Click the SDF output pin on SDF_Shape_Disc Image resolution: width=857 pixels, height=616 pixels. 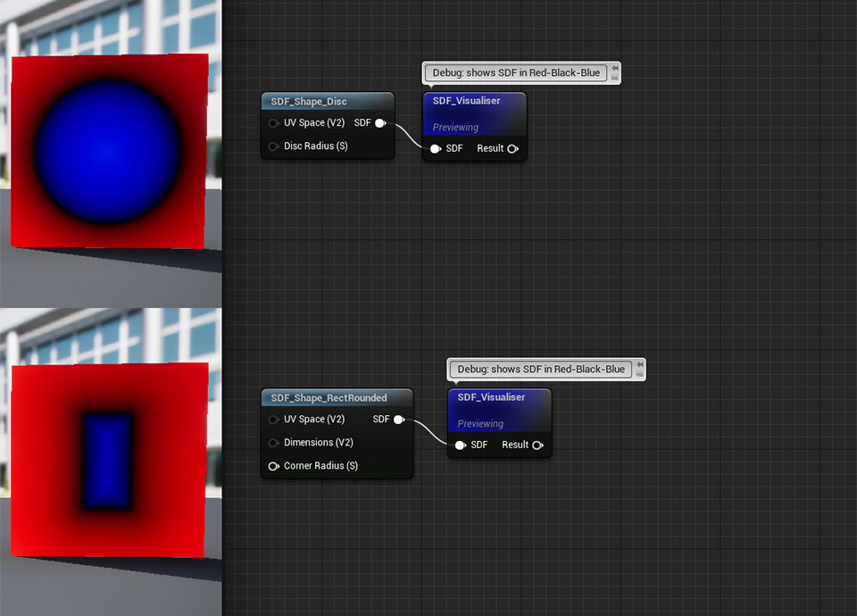point(380,123)
